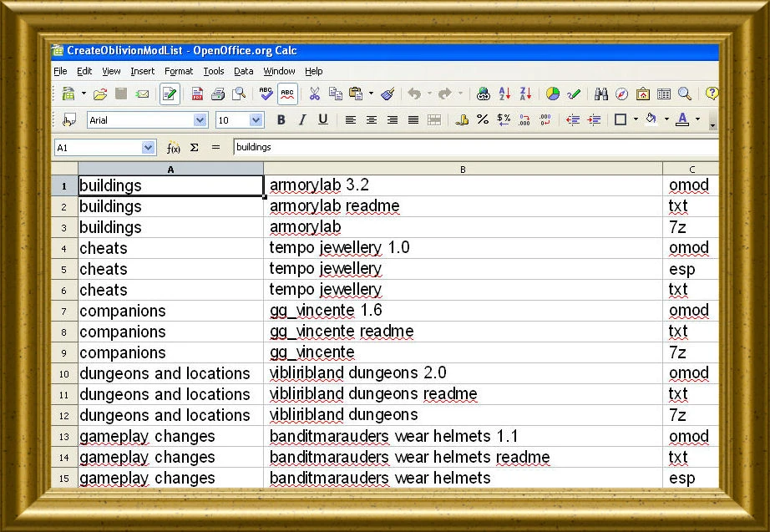Expand the Background Color dropdown arrow
The width and height of the screenshot is (770, 532).
point(666,120)
